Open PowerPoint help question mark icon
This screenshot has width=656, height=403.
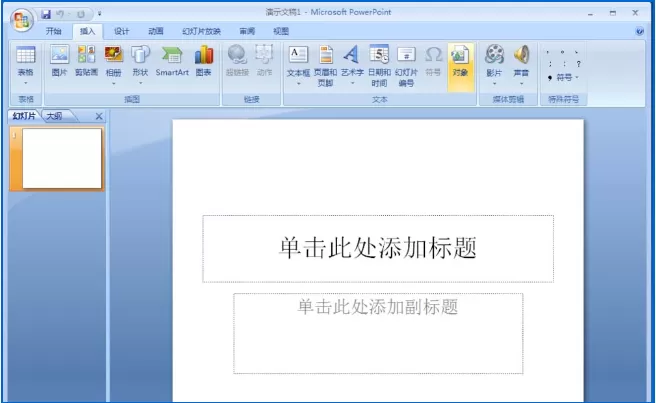639,31
